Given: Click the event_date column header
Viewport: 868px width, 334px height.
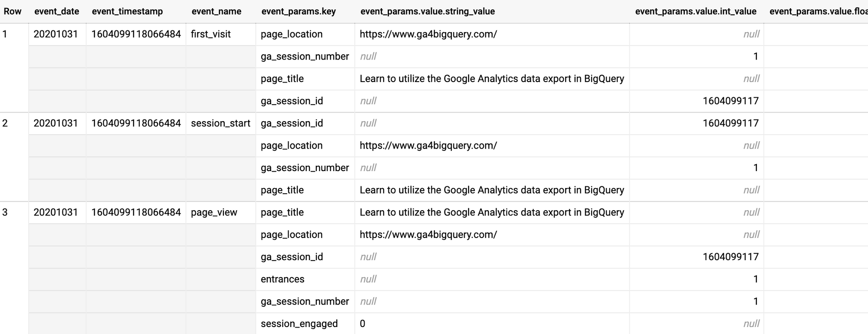Looking at the screenshot, I should point(56,11).
